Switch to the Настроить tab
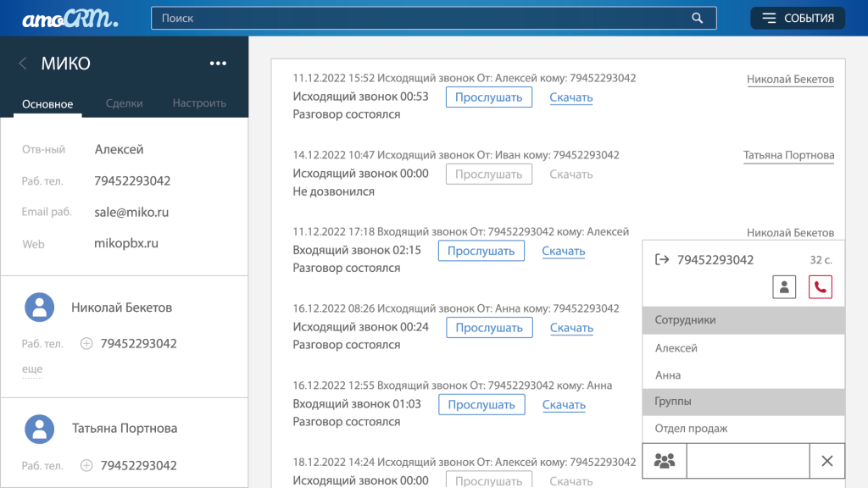868x488 pixels. click(x=199, y=103)
